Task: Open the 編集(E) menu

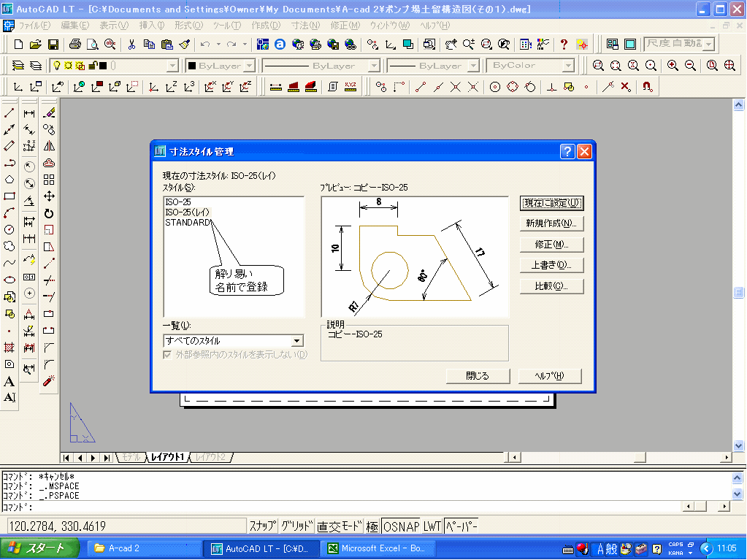Action: pyautogui.click(x=74, y=26)
